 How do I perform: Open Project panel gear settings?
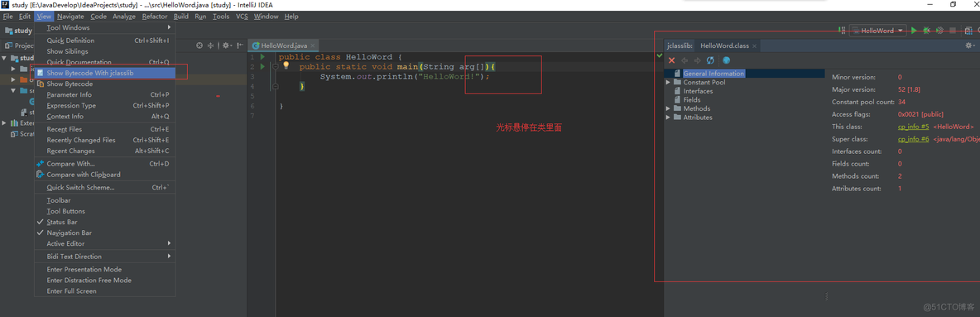pyautogui.click(x=226, y=46)
